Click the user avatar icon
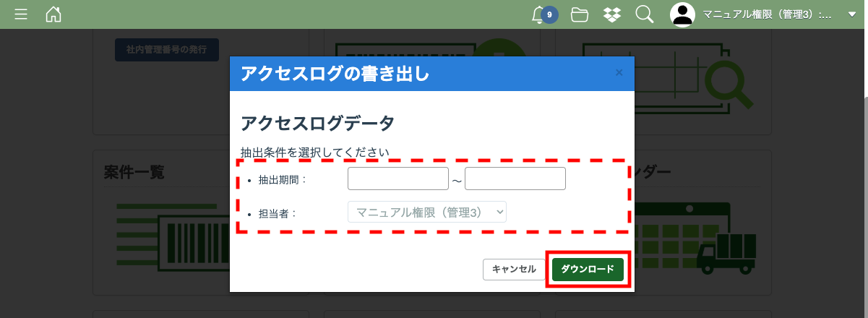The height and width of the screenshot is (318, 868). [x=682, y=14]
